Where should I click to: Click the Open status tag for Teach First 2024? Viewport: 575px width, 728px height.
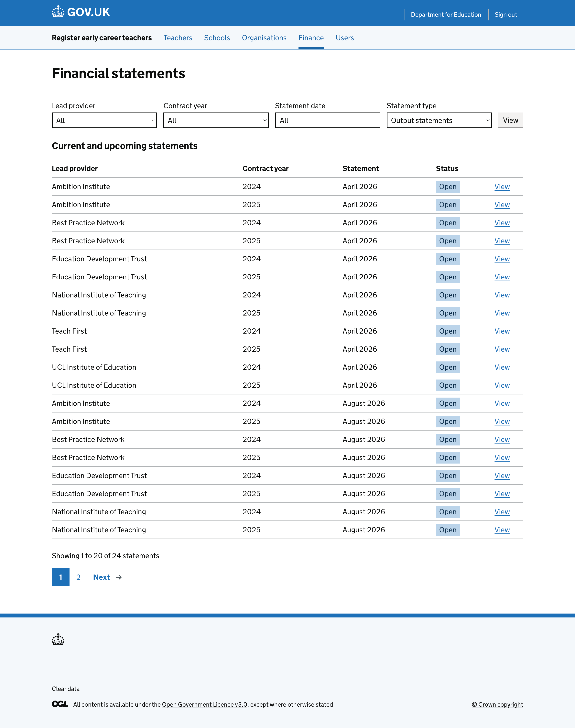click(447, 331)
